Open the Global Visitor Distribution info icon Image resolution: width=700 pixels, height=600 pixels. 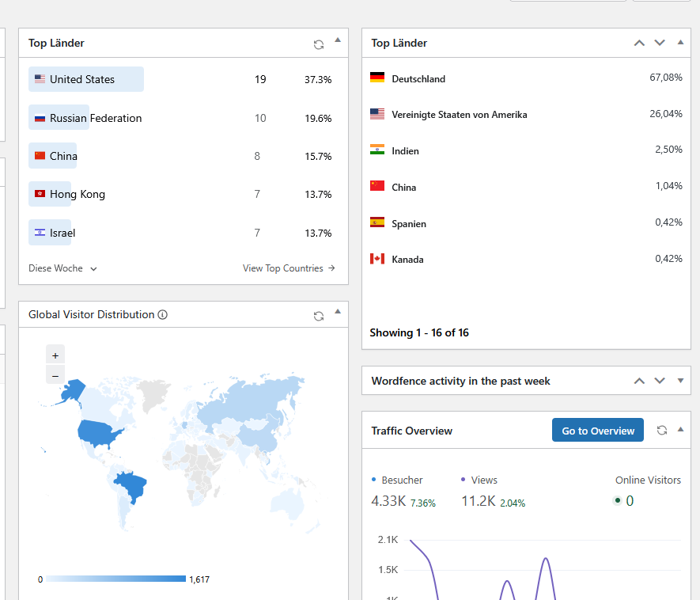[x=163, y=314]
